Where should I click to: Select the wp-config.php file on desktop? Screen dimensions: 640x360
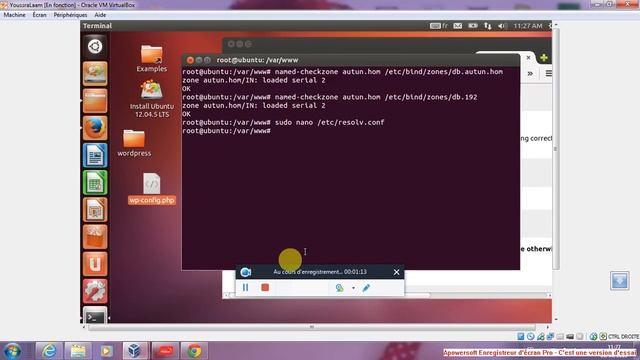pos(151,189)
